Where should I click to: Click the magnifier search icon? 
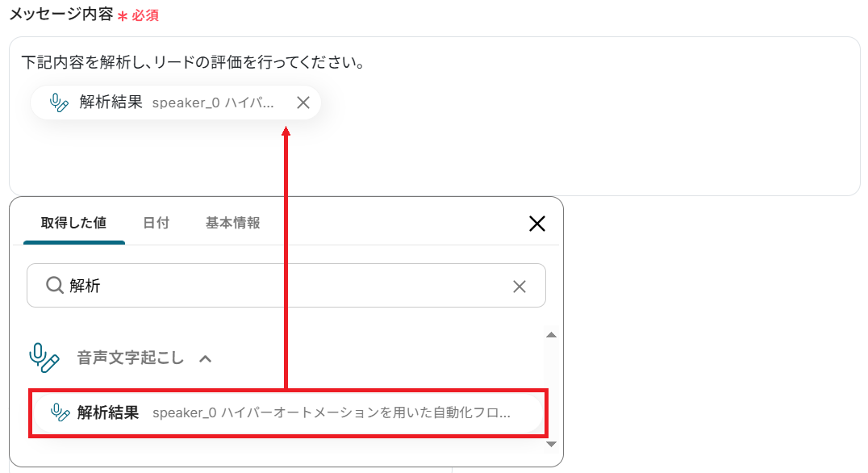pyautogui.click(x=54, y=285)
